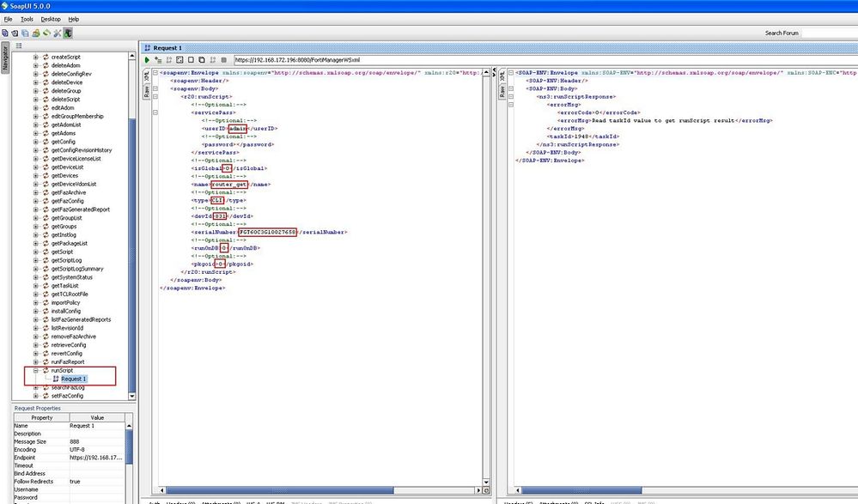Click the add-to-TestCase icon beside play button
The width and height of the screenshot is (858, 504).
pos(158,61)
